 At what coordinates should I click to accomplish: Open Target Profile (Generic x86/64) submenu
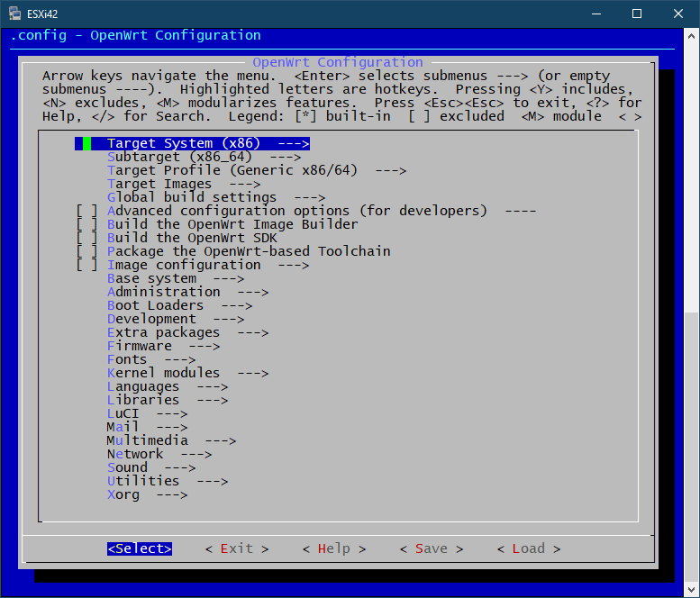pos(257,170)
